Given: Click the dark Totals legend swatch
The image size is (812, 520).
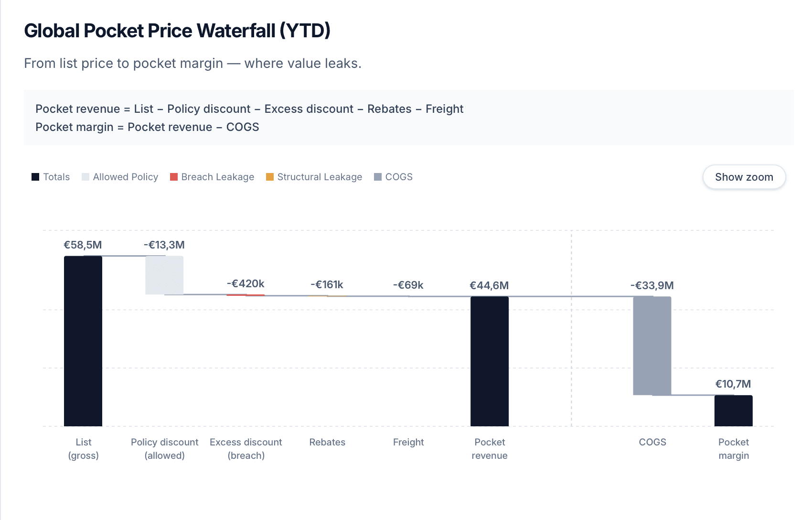Looking at the screenshot, I should click(35, 177).
